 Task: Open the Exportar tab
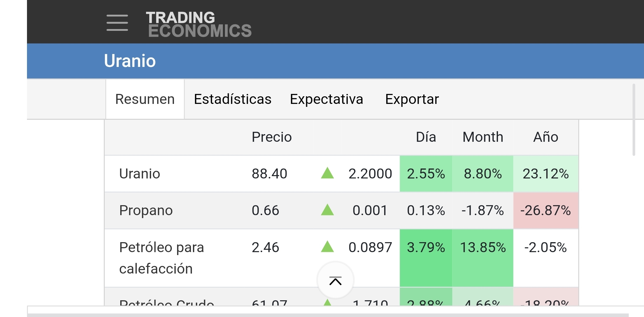pyautogui.click(x=412, y=99)
